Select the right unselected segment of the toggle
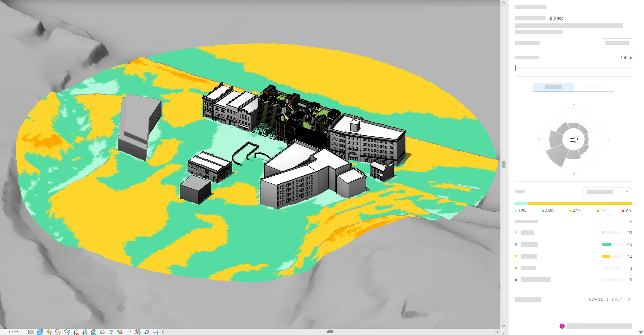Image resolution: width=644 pixels, height=335 pixels. 594,87
